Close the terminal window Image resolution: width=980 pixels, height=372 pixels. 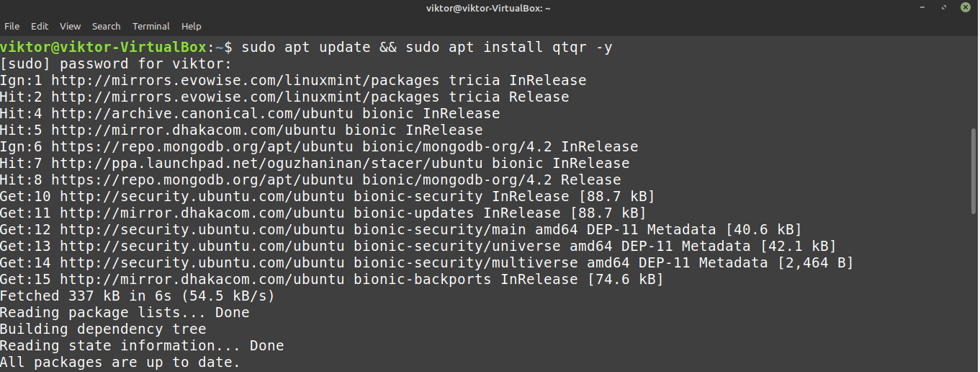(x=966, y=7)
